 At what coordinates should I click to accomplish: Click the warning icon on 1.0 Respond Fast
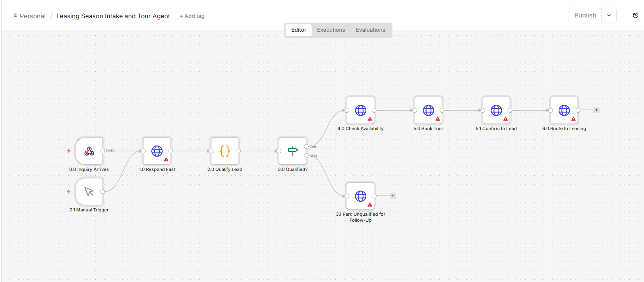click(166, 160)
